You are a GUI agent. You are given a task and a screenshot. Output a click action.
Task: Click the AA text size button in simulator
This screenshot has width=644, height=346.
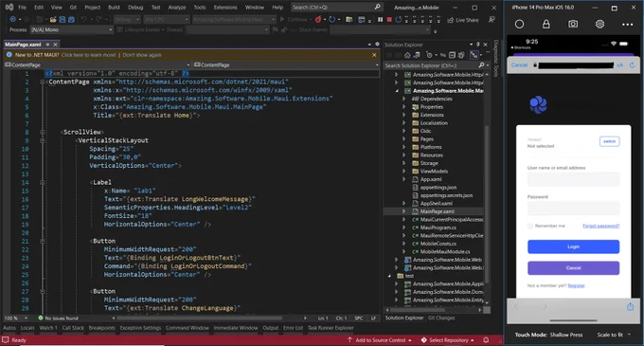click(619, 64)
